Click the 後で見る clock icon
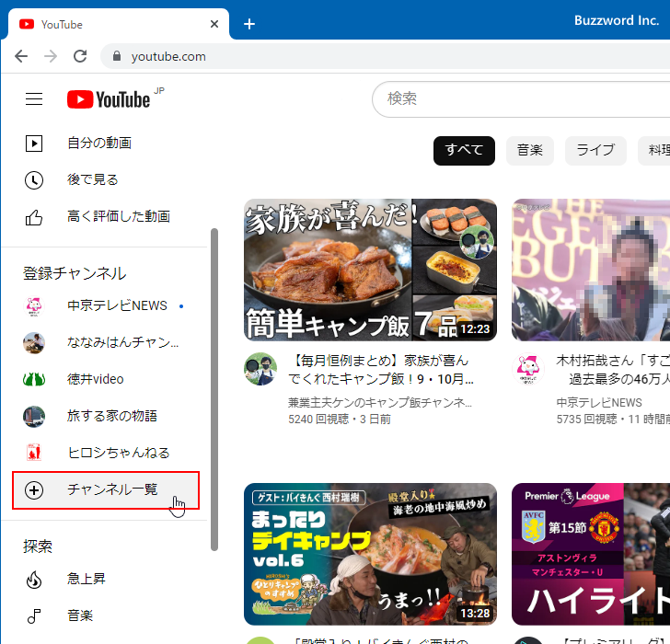Viewport: 670px width, 644px height. coord(34,179)
